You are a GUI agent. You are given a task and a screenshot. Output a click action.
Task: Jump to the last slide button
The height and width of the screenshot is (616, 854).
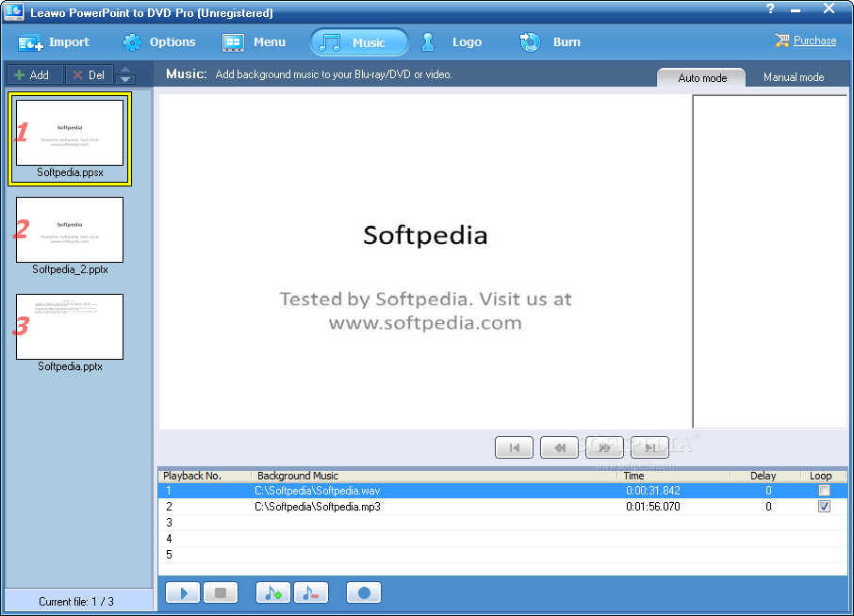(x=649, y=447)
